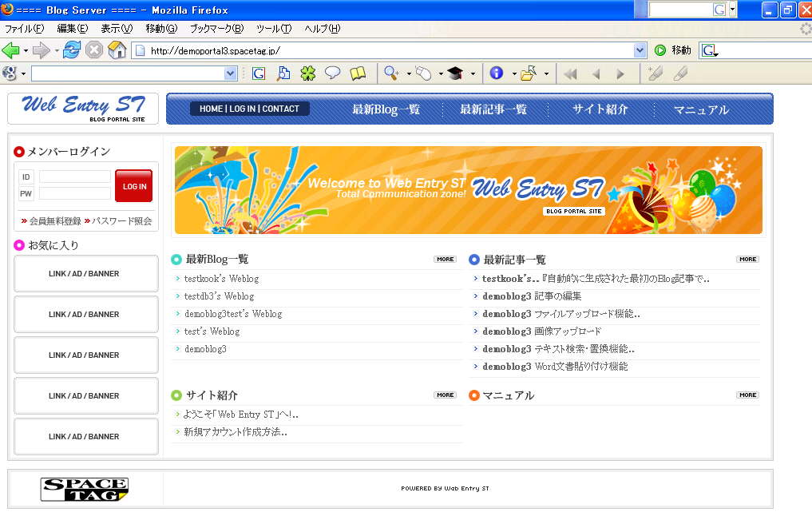Click the green clover toolbar icon

point(308,73)
